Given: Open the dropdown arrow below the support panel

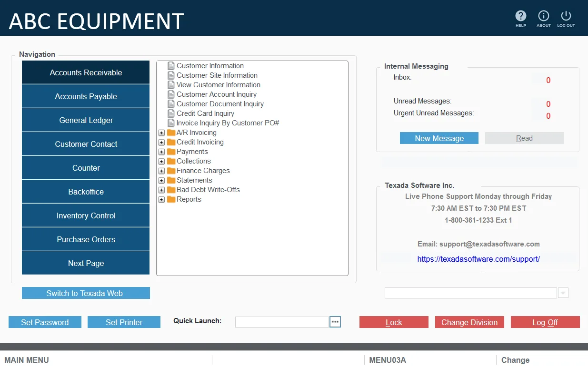Looking at the screenshot, I should [x=563, y=293].
